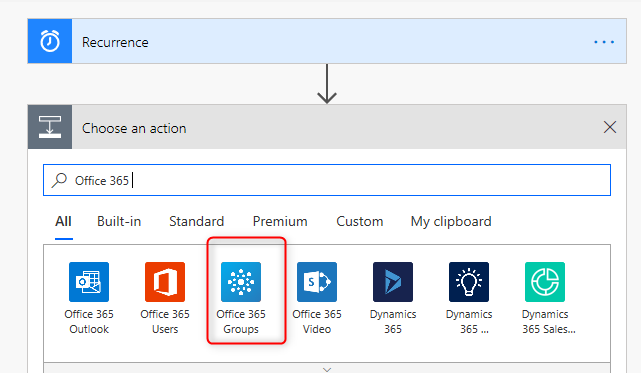
Task: Select the Office 365 Video connector
Action: pyautogui.click(x=317, y=282)
